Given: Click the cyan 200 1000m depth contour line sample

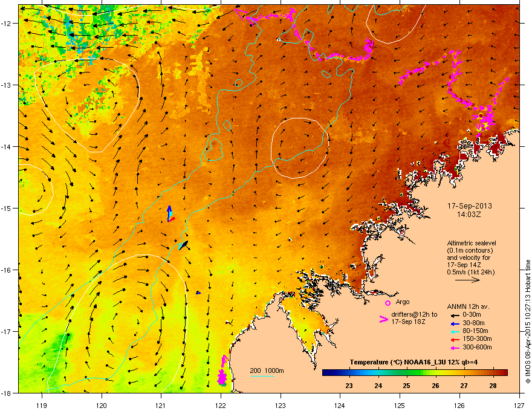Looking at the screenshot, I should (262, 376).
